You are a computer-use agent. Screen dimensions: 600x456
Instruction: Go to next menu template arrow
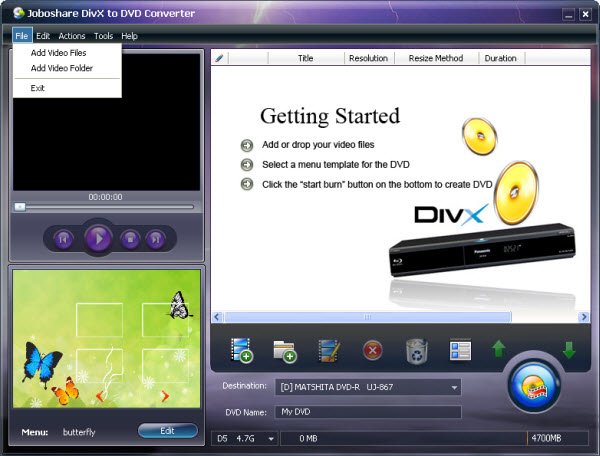click(x=165, y=396)
